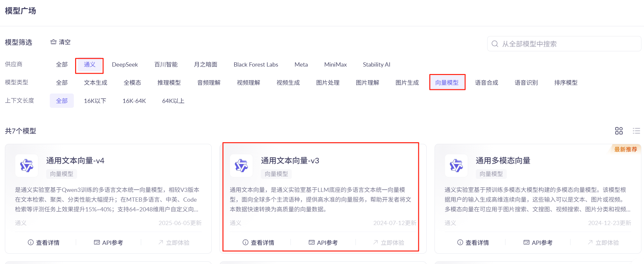Click the 通用多模态向量 title
This screenshot has width=644, height=264.
(x=503, y=160)
